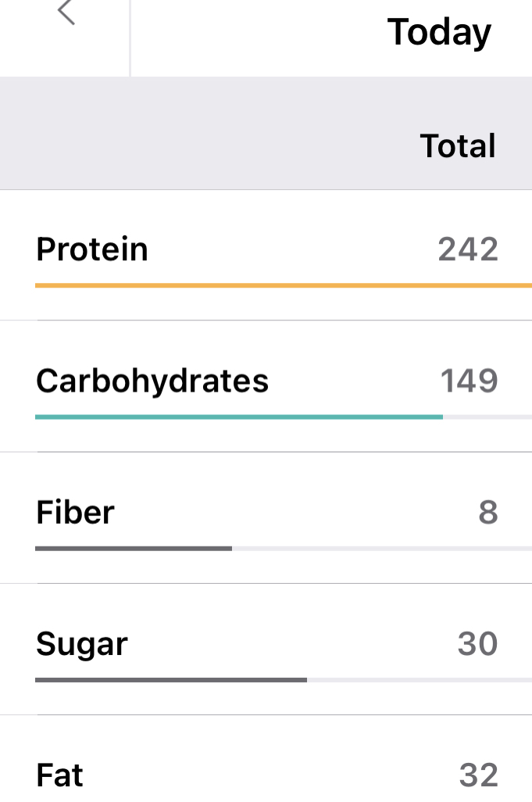Tap the Fiber total value 8
The image size is (532, 802).
click(x=488, y=512)
